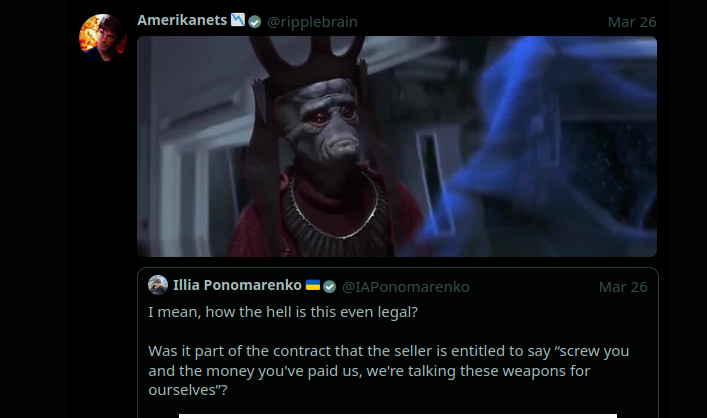707x418 pixels.
Task: Open the Amerikanets display name link
Action: 182,20
